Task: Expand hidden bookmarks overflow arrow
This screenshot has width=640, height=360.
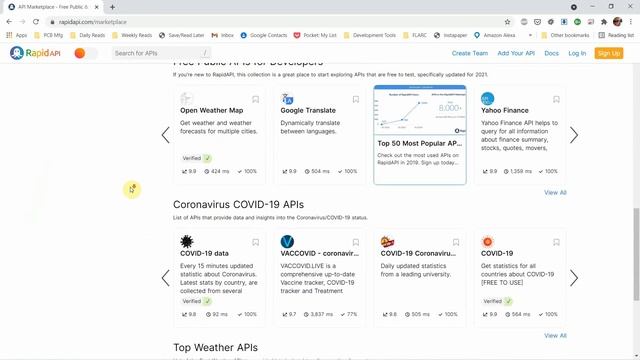Action: [x=530, y=35]
